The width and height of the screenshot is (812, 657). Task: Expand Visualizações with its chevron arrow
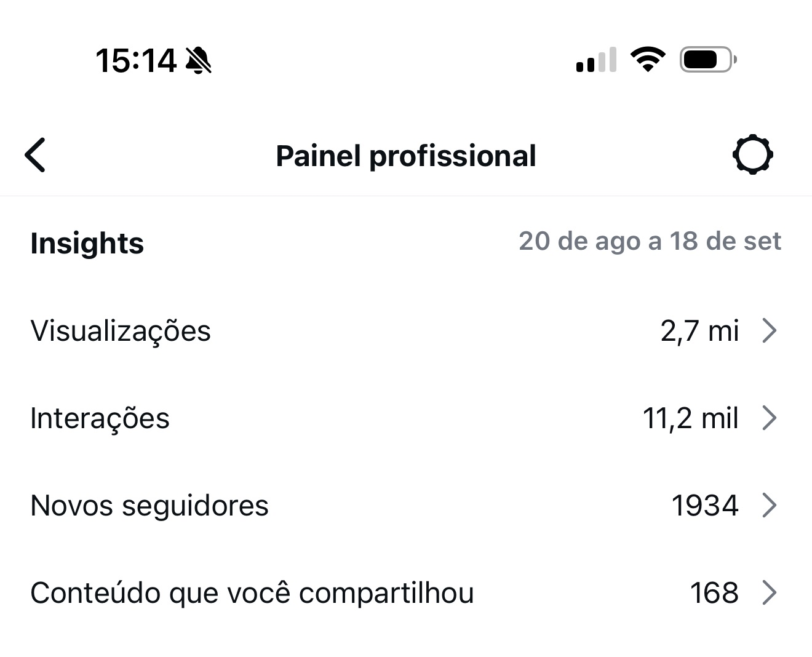[x=769, y=331]
